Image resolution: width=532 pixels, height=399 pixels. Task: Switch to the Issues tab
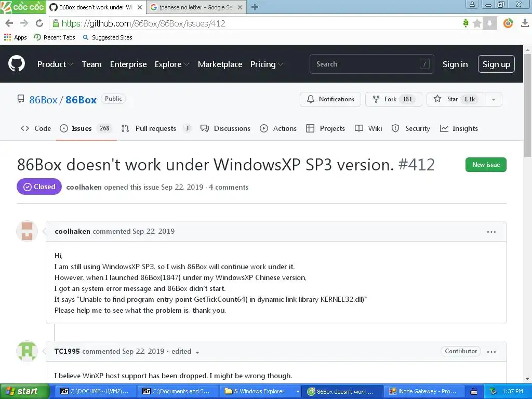86,128
